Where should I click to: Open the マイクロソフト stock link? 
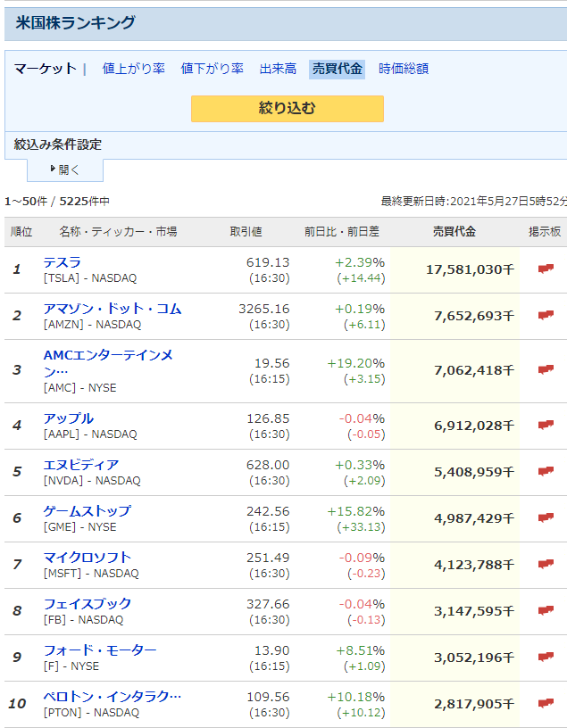[x=88, y=558]
